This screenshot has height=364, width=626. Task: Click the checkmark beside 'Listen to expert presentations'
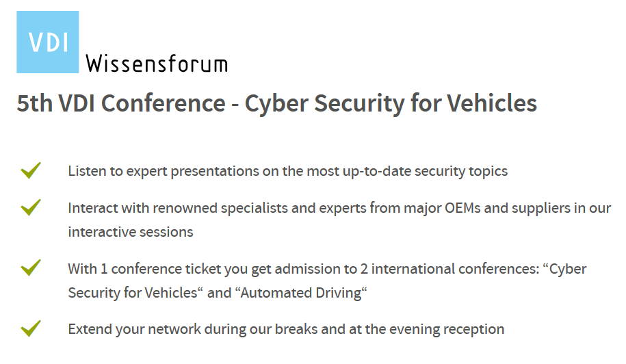click(31, 170)
